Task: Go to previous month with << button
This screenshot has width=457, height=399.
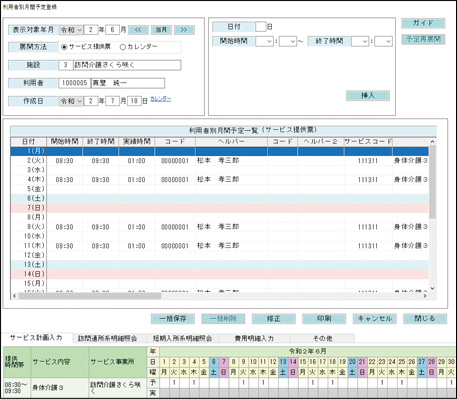Action: (138, 30)
